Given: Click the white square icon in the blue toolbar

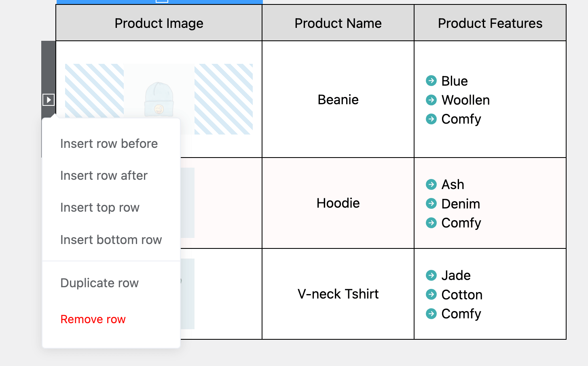Looking at the screenshot, I should (x=161, y=1).
